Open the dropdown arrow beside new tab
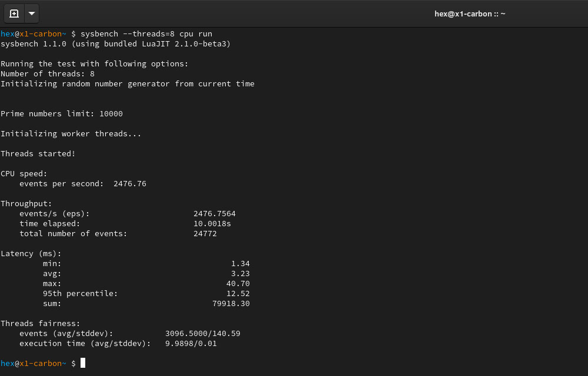 (x=32, y=14)
